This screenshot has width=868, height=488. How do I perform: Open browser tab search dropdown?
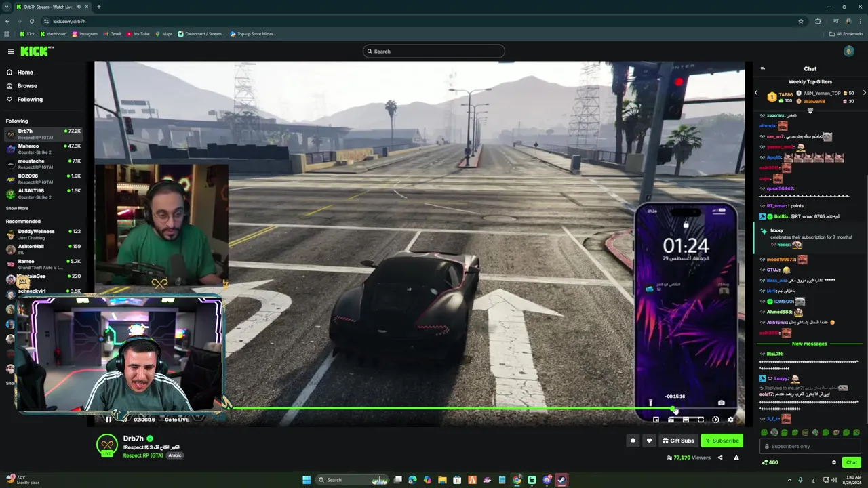[x=7, y=7]
